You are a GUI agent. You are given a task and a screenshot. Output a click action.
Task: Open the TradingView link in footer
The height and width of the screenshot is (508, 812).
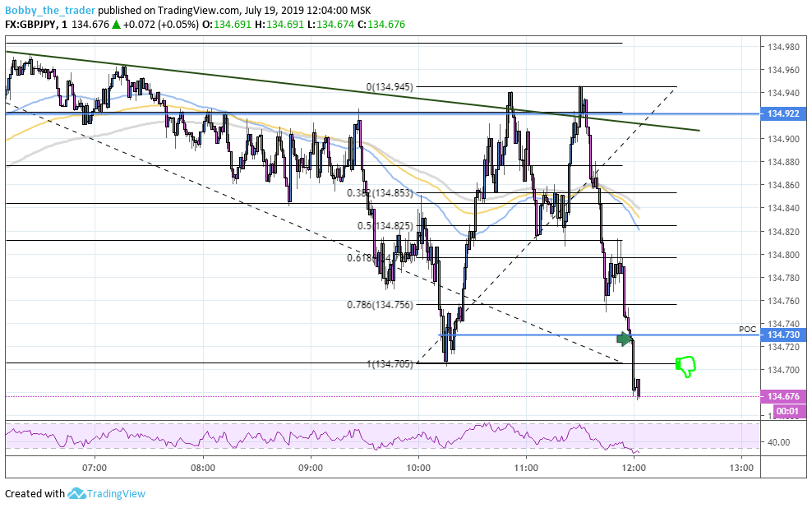[116, 493]
